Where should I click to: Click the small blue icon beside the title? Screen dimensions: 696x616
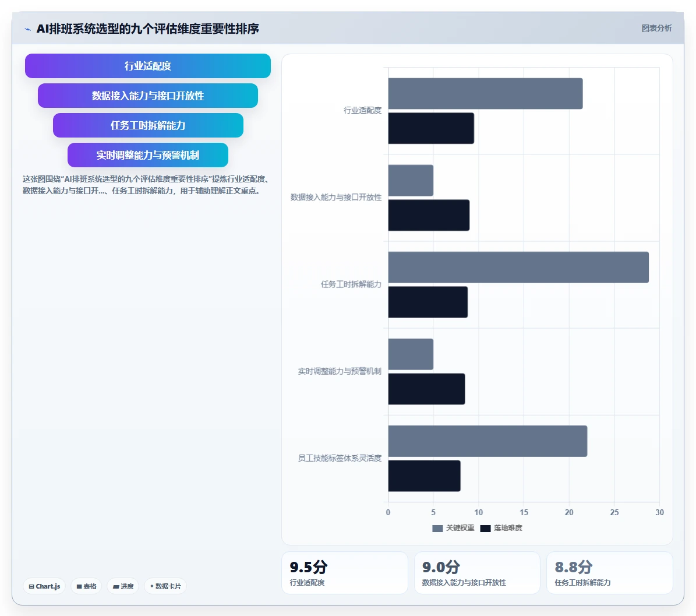tap(27, 29)
